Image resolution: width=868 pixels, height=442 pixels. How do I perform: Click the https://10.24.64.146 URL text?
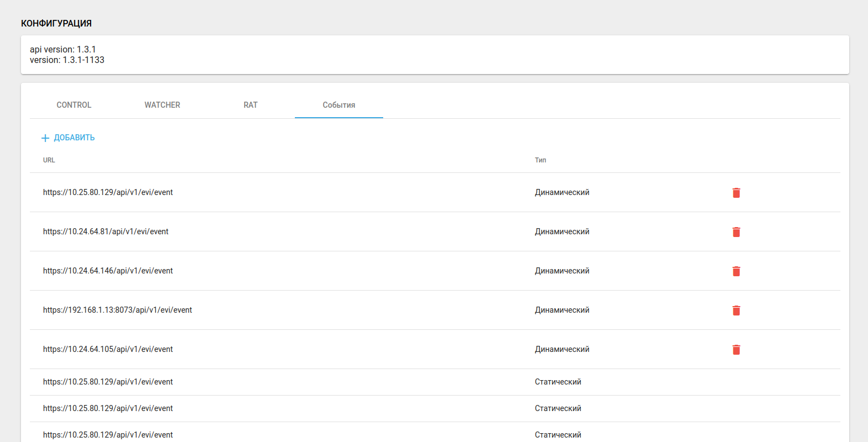(x=108, y=271)
